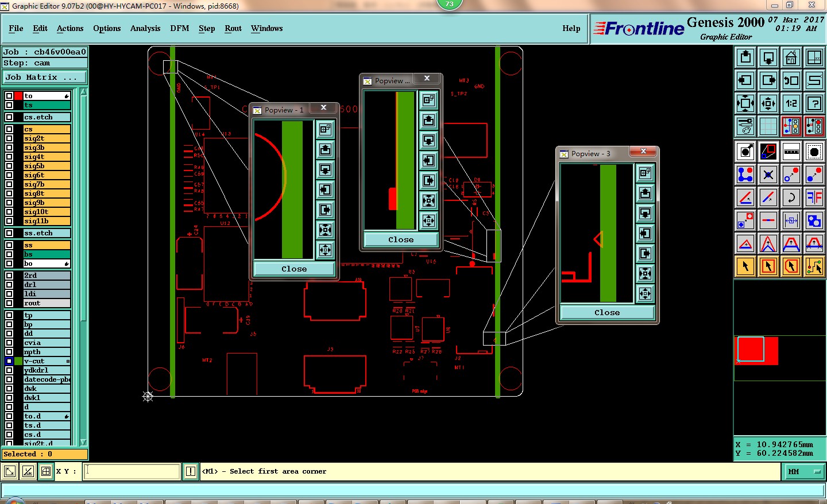
Task: Select the 'datecode-pbe' layer name
Action: pos(47,379)
